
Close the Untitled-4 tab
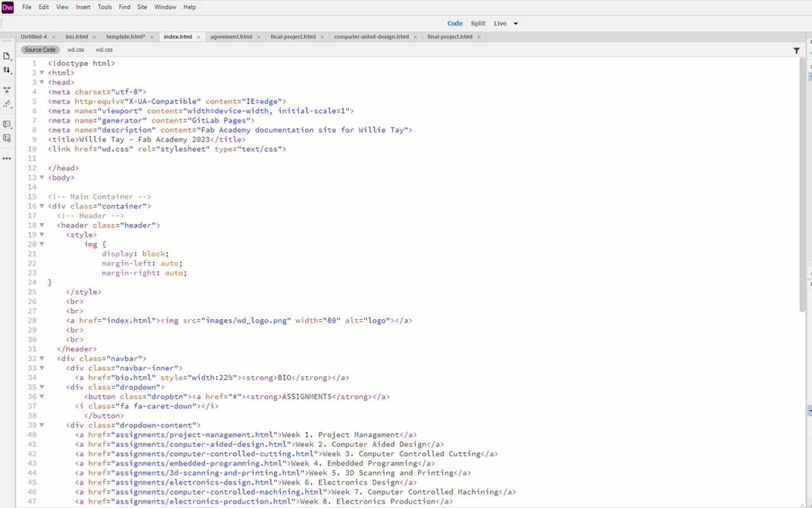[54, 37]
